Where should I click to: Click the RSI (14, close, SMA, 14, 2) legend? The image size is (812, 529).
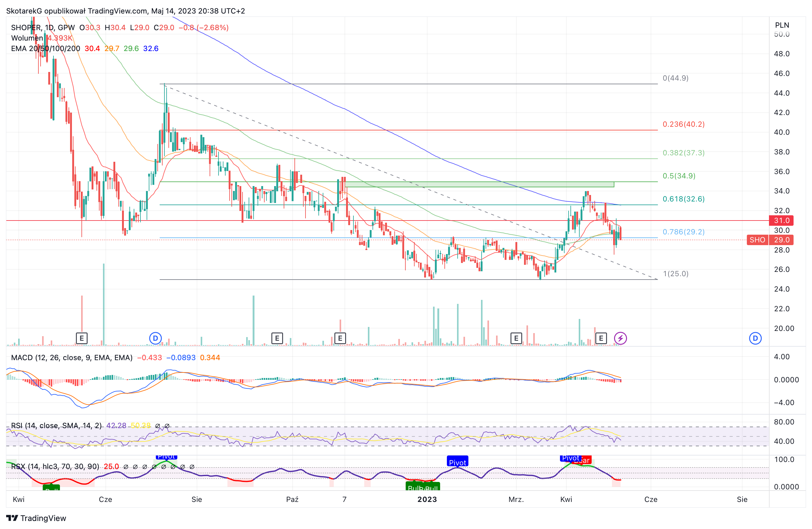coord(56,426)
